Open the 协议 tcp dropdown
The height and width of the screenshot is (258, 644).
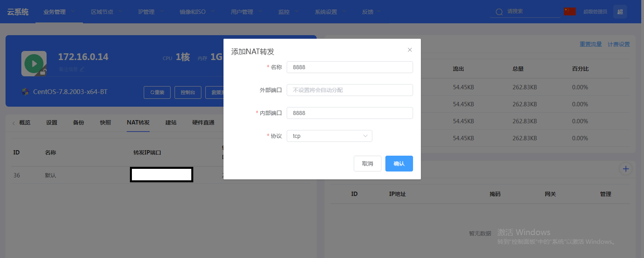329,136
